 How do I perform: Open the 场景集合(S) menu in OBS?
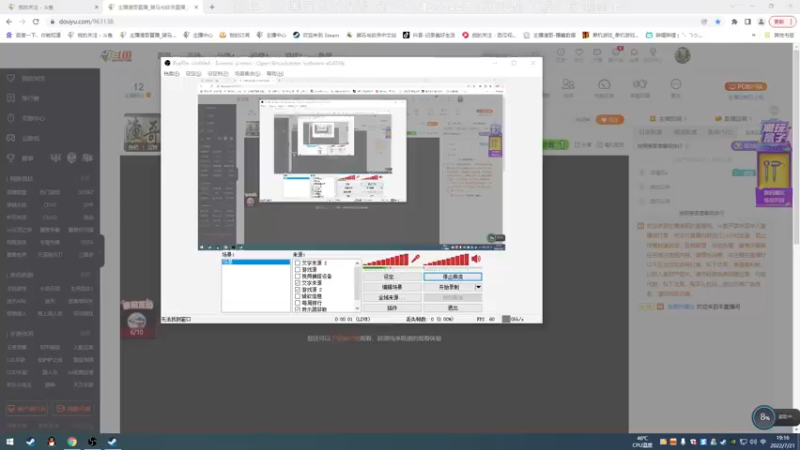[x=247, y=73]
